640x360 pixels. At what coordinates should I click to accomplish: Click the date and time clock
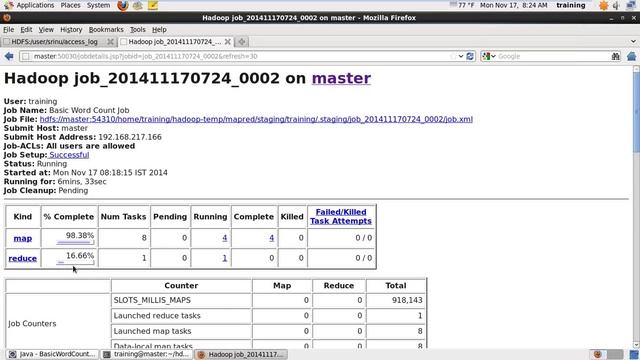click(x=513, y=5)
